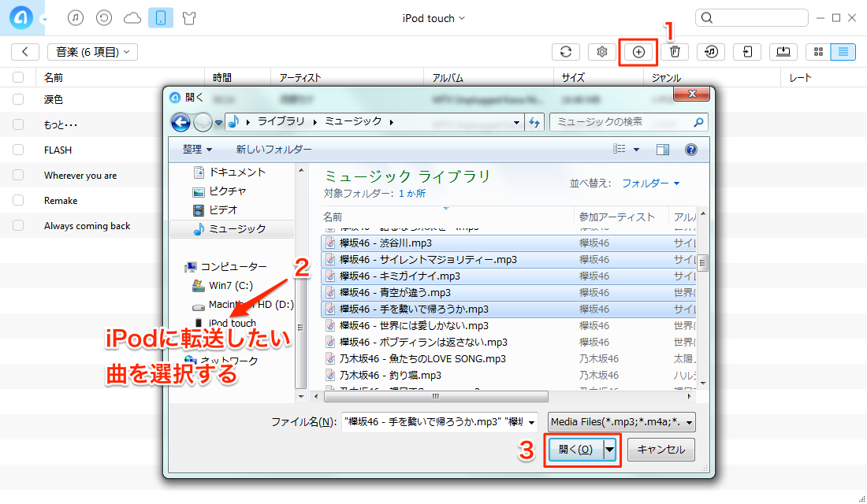Viewport: 867px width, 504px height.
Task: Open the view options dropdown arrow
Action: click(x=636, y=150)
